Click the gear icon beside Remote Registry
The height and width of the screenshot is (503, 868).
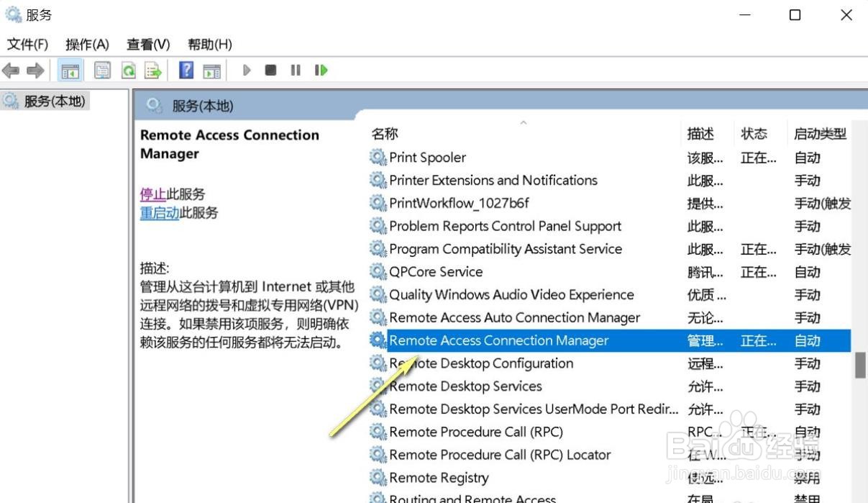tap(378, 477)
